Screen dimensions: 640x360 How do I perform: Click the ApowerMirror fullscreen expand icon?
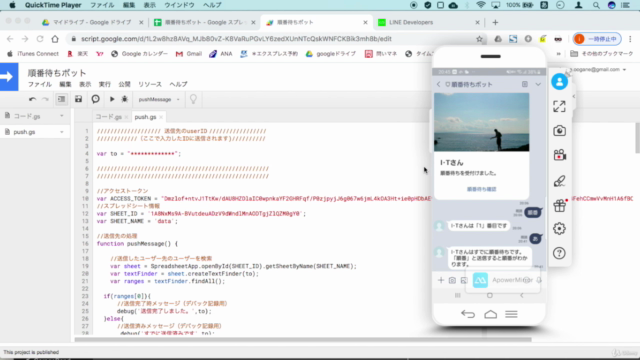559,107
